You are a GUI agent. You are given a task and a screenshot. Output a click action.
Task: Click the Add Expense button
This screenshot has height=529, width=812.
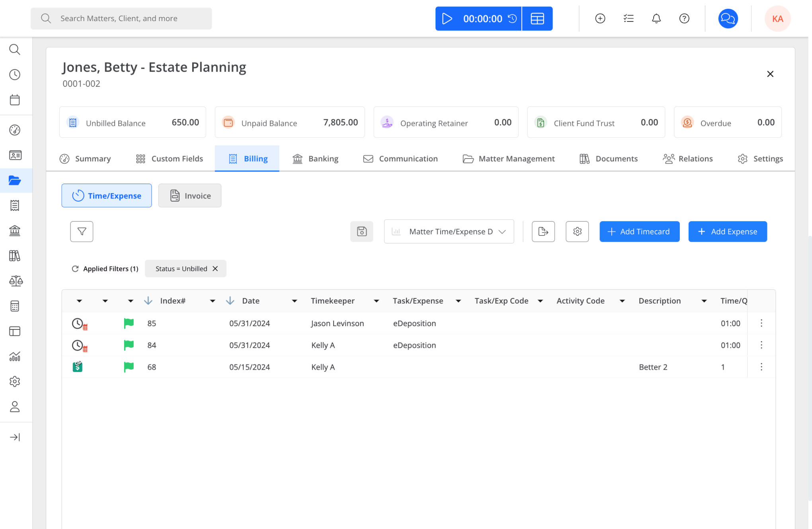coord(727,231)
